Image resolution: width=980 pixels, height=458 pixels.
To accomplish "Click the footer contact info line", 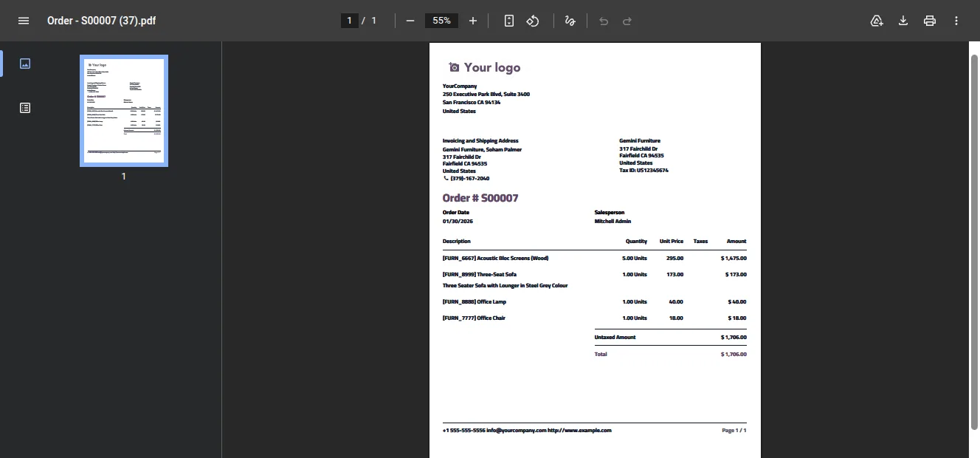I will (x=527, y=430).
